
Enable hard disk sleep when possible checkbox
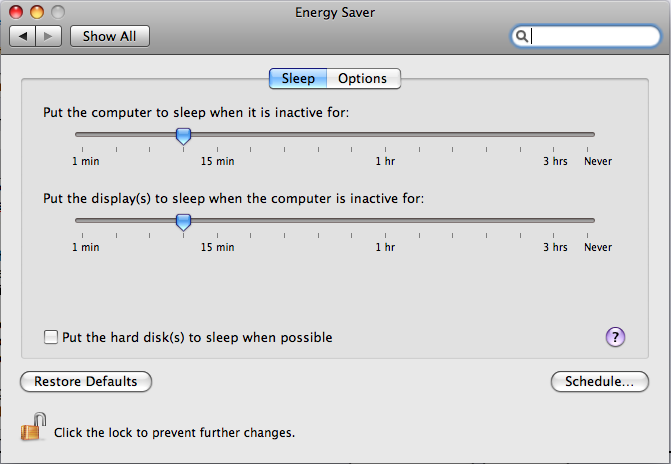[x=50, y=337]
